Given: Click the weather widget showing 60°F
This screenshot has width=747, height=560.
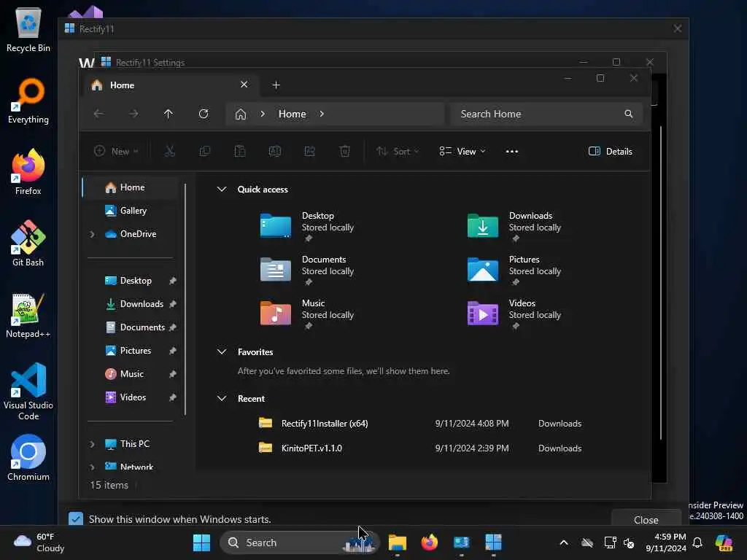Looking at the screenshot, I should 39,542.
